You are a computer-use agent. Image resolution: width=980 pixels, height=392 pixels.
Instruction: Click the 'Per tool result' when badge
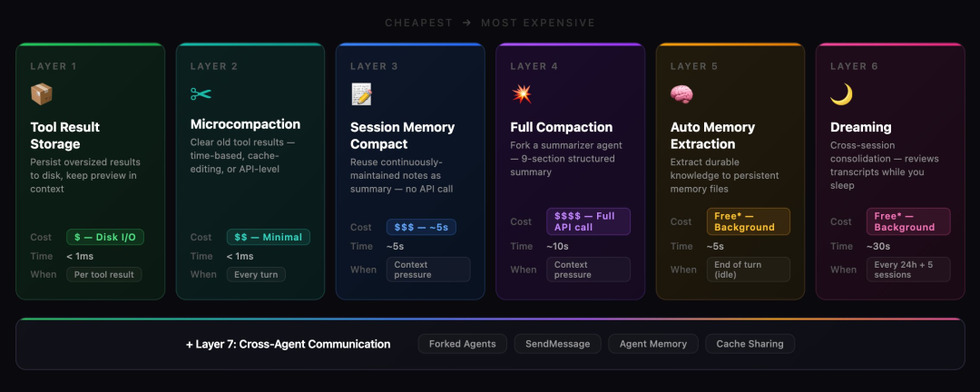coord(104,274)
